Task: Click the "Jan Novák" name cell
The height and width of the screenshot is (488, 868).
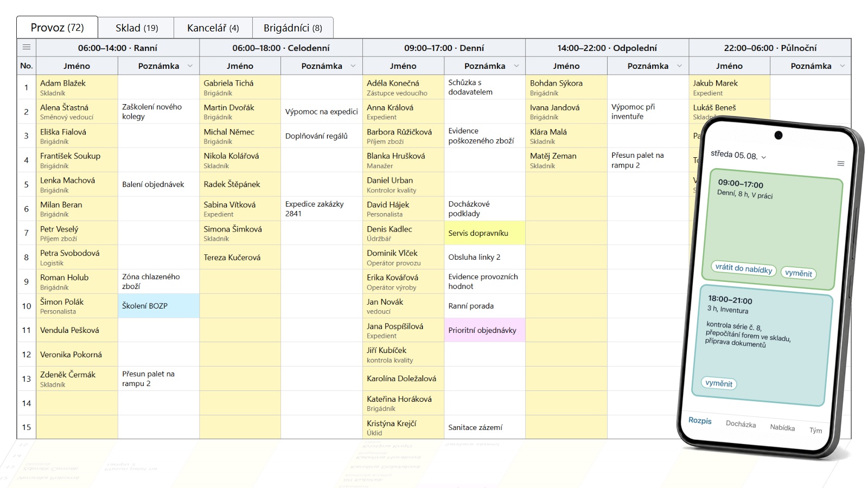Action: click(403, 306)
